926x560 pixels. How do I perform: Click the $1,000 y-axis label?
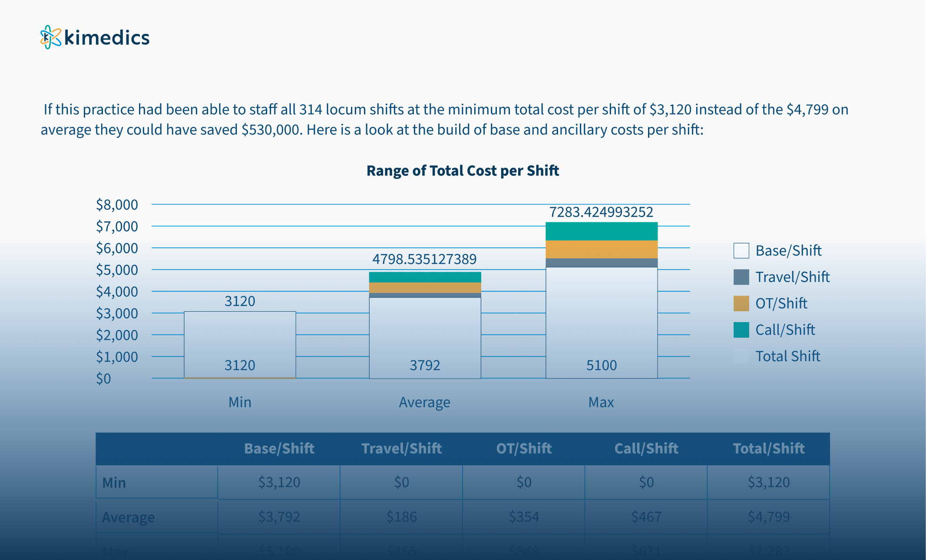(x=117, y=356)
